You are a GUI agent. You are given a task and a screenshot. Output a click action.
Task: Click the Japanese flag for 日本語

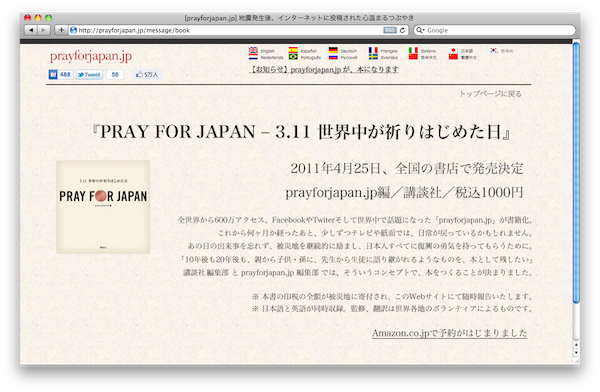pyautogui.click(x=453, y=51)
